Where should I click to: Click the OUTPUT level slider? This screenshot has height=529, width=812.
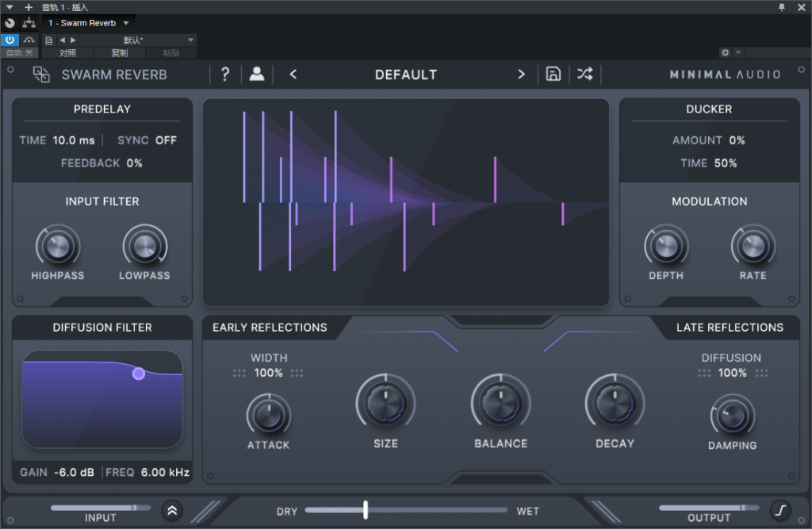coord(709,508)
